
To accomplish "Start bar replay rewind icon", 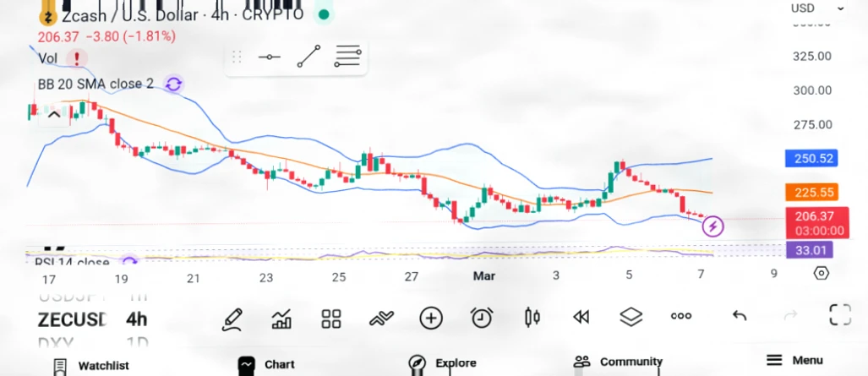I will pyautogui.click(x=581, y=317).
